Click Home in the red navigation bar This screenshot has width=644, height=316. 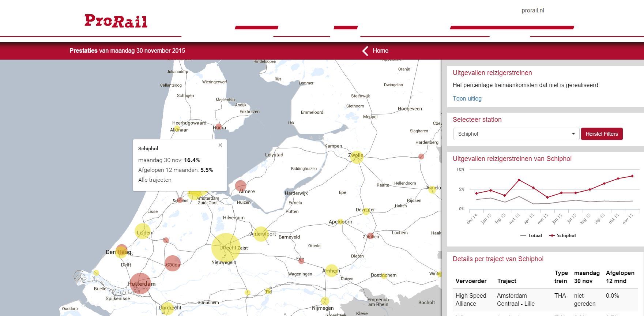(380, 51)
